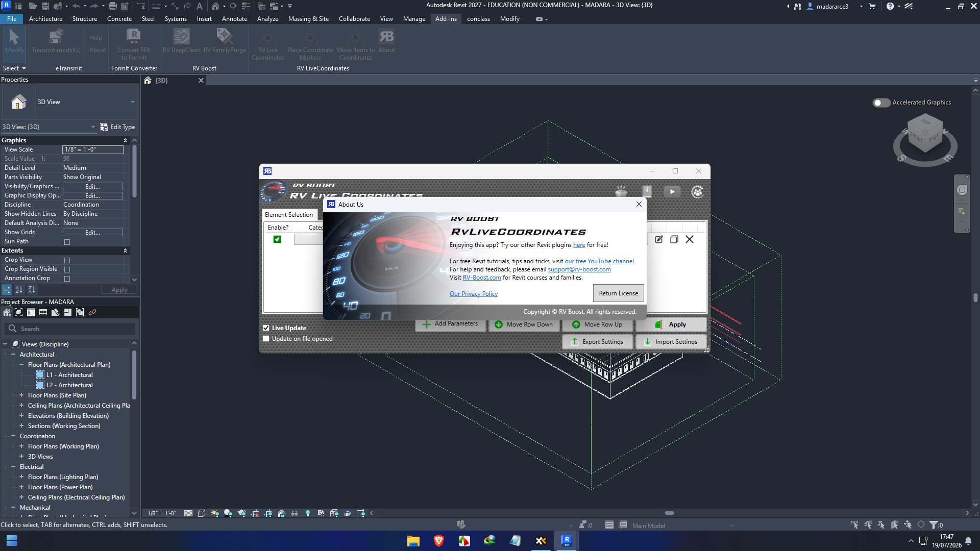The image size is (980, 551).
Task: Open File Explorer from the taskbar
Action: 413,540
